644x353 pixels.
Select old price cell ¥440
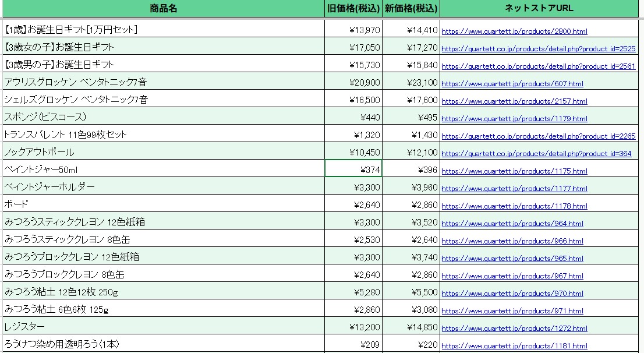(x=353, y=117)
